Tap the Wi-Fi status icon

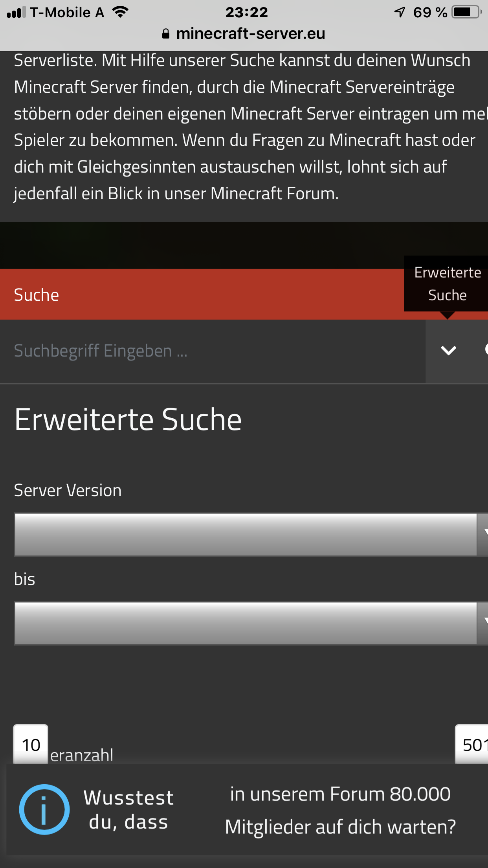120,12
